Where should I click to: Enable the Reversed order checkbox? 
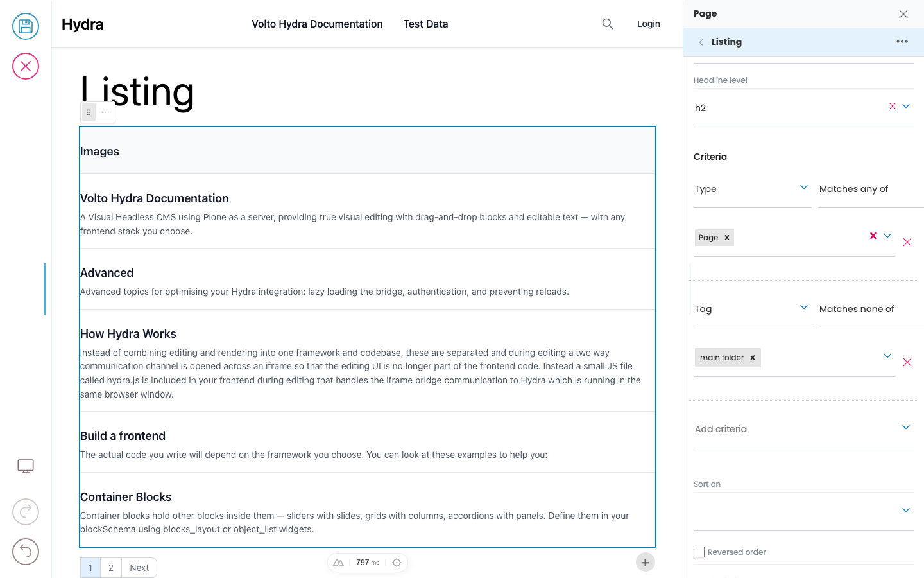[x=699, y=552]
